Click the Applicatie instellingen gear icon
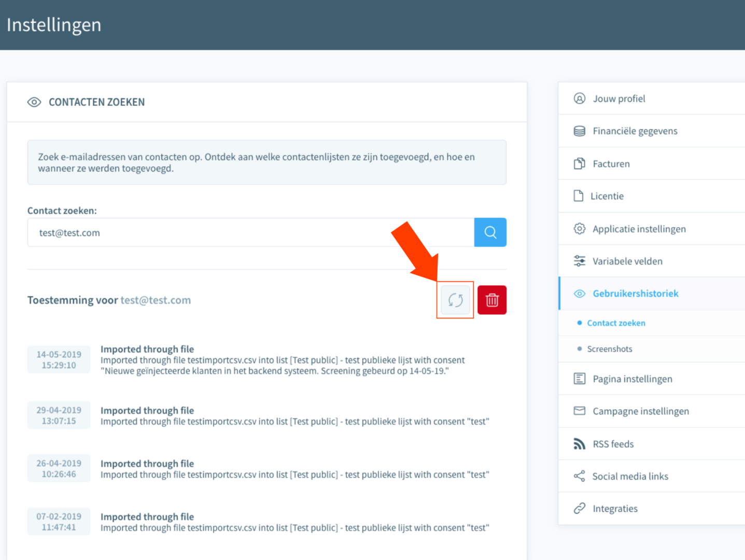 [x=579, y=229]
